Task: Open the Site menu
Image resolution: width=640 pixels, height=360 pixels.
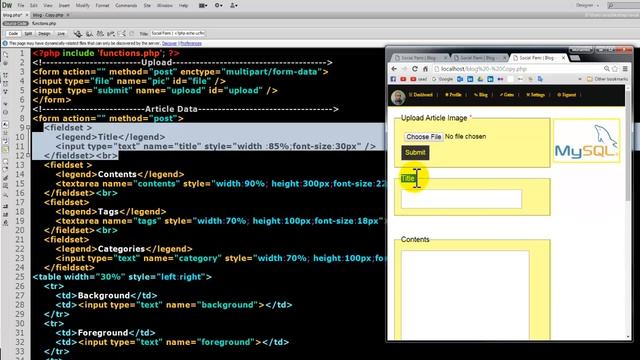Action: click(x=147, y=5)
